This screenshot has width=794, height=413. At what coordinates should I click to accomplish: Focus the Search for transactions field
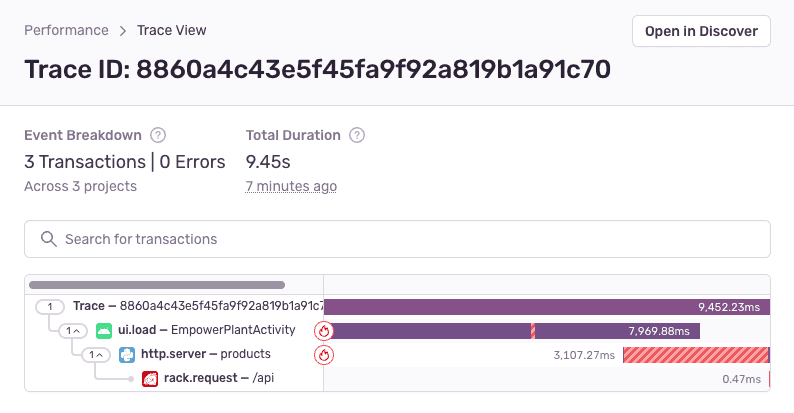click(x=398, y=239)
